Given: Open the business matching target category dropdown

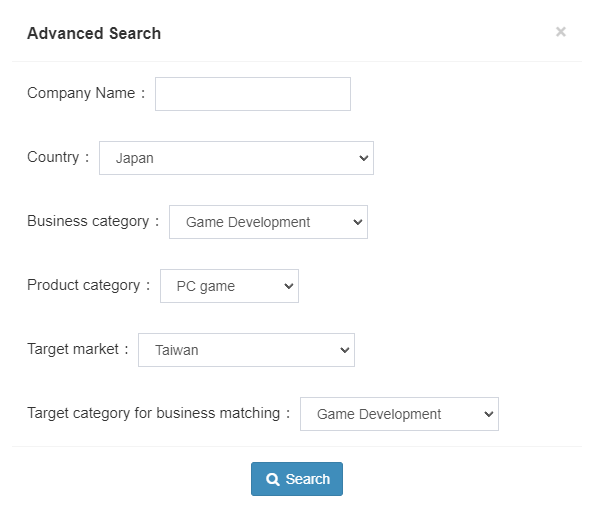Looking at the screenshot, I should click(399, 414).
